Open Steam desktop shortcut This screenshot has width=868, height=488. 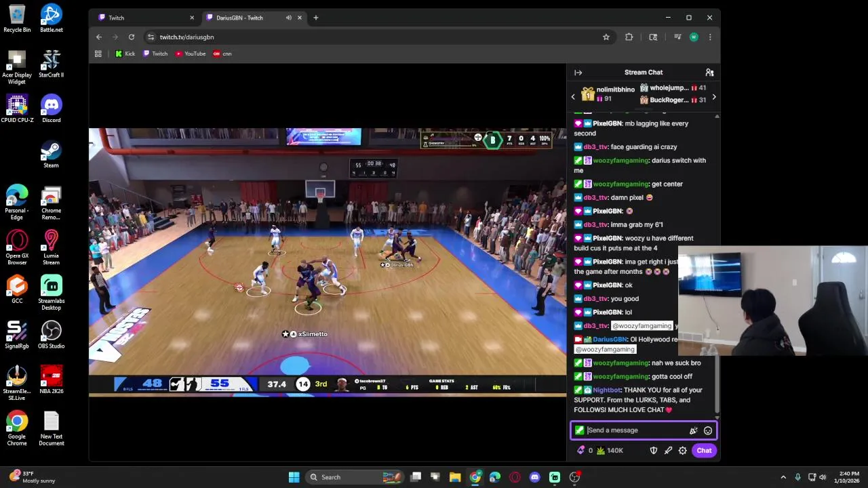tap(52, 154)
